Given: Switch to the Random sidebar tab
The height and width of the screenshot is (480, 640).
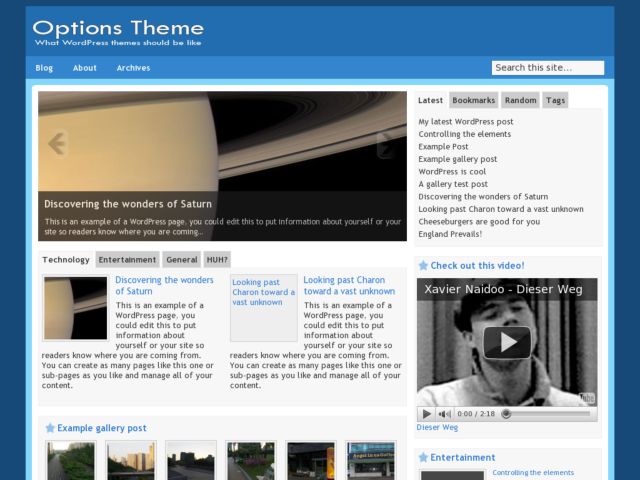Looking at the screenshot, I should click(x=520, y=100).
